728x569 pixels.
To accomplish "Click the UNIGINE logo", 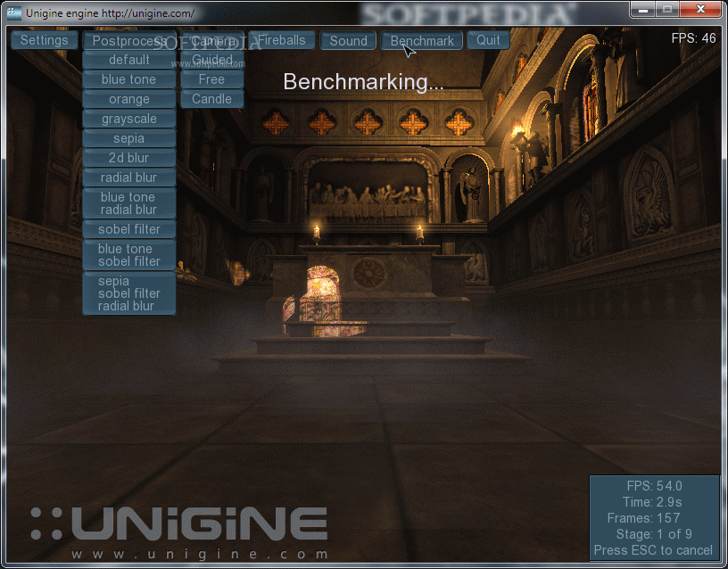I will tap(179, 524).
